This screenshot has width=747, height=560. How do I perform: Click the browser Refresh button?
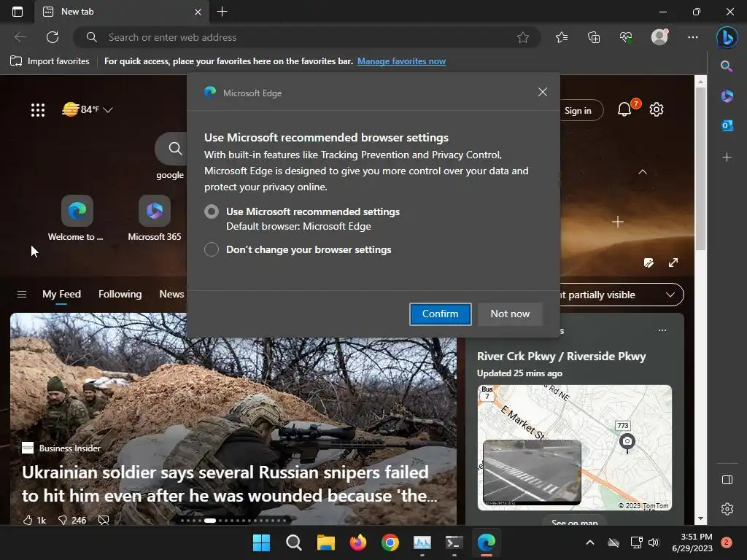point(53,37)
